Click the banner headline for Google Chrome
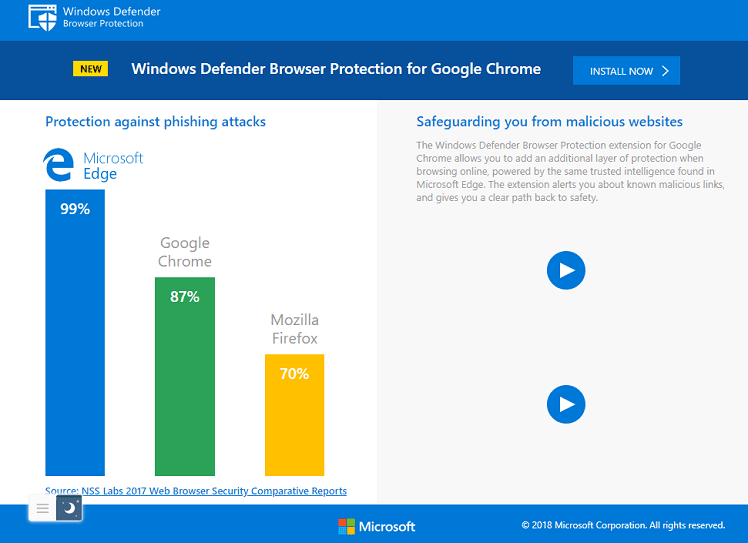The height and width of the screenshot is (543, 748). point(336,69)
